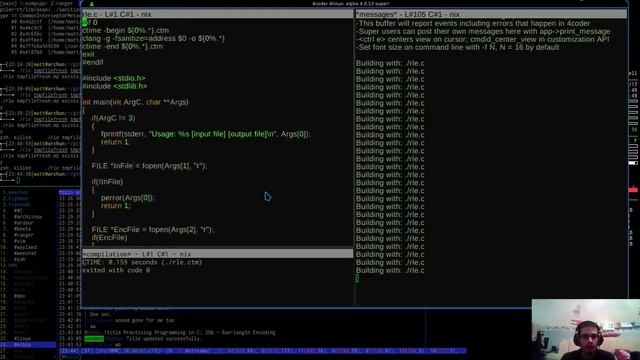Click the '!title Practising Programming in C' chat line
Image resolution: width=640 pixels, height=360 pixels.
[x=190, y=333]
